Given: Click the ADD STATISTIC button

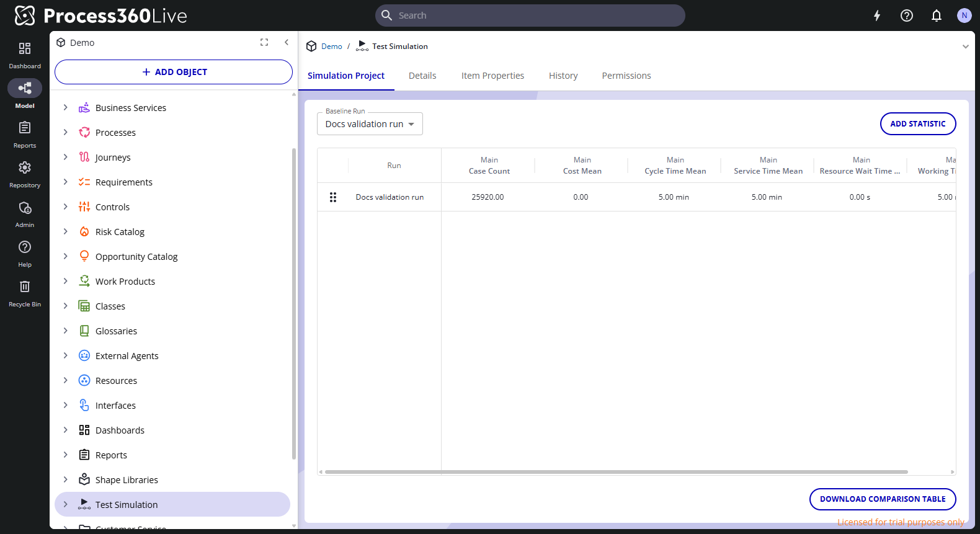Looking at the screenshot, I should 918,123.
